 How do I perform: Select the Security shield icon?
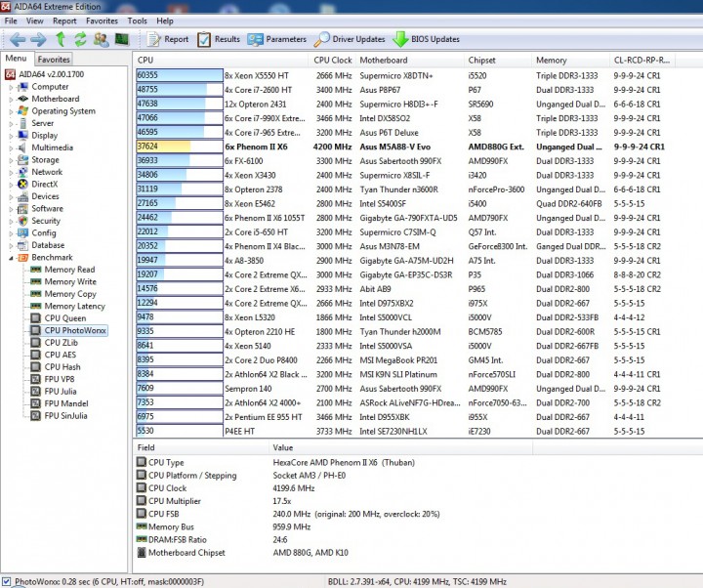22,221
